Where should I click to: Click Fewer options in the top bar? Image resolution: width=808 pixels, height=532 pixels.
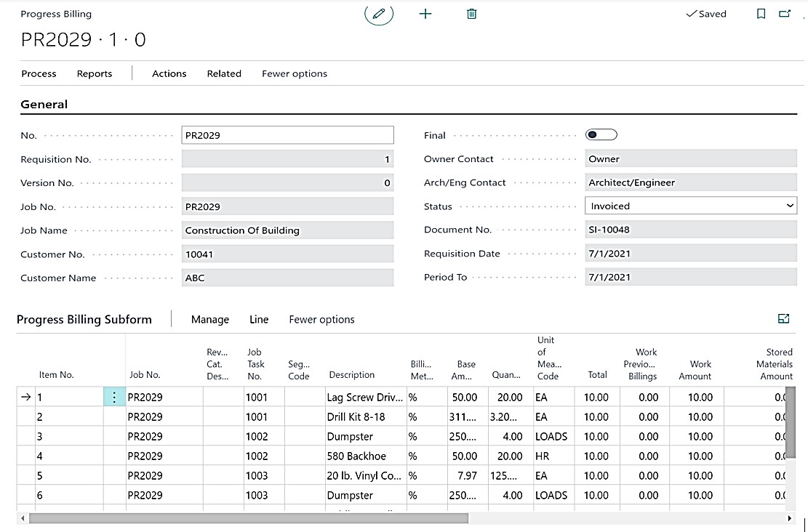[295, 73]
